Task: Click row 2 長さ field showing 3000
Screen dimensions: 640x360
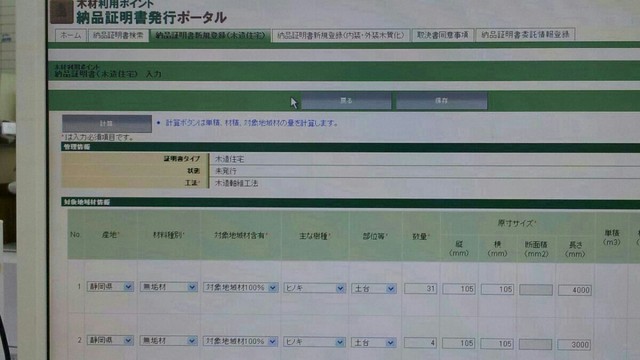Action: (x=574, y=344)
